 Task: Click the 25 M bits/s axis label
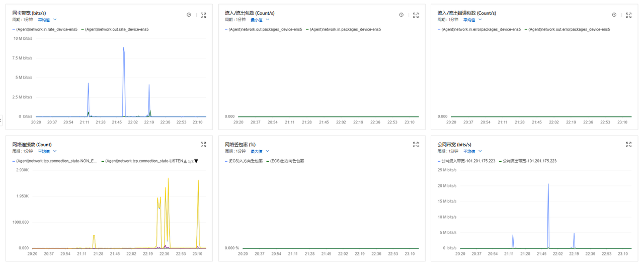[447, 170]
